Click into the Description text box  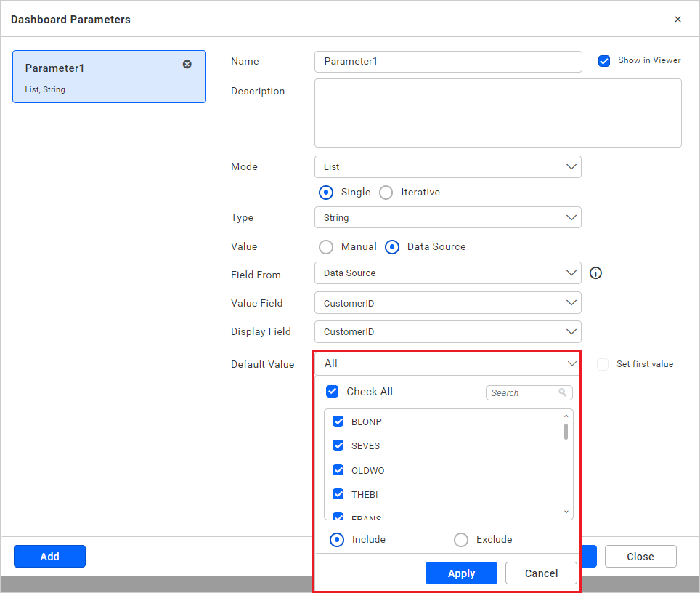pyautogui.click(x=497, y=113)
